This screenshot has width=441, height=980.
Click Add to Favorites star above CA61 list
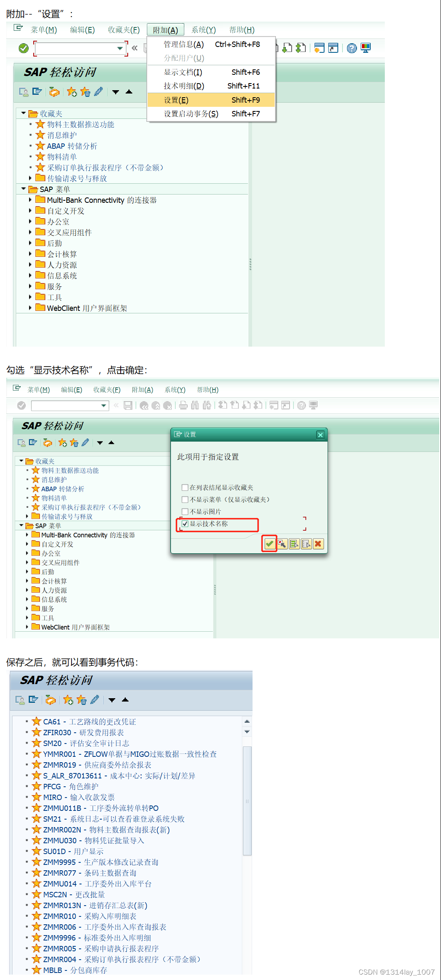coord(68,700)
